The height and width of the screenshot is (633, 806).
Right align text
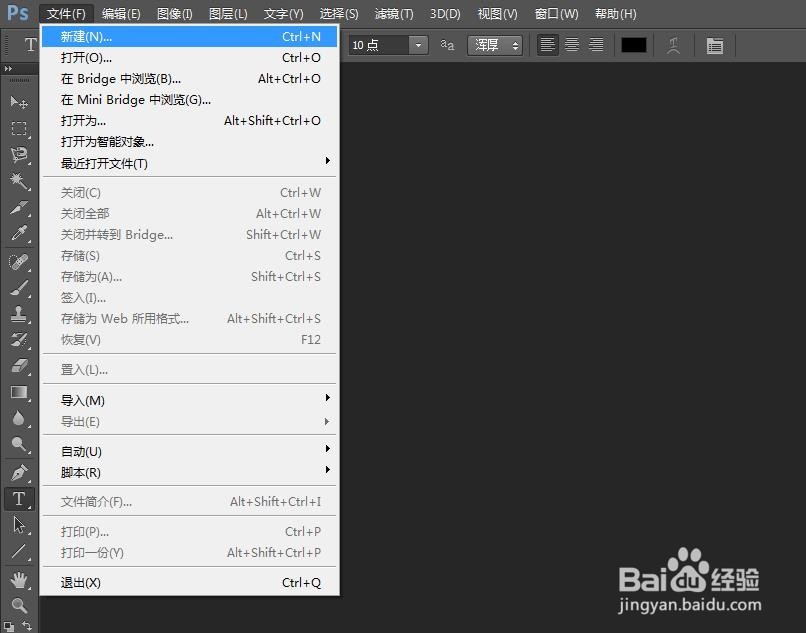click(x=596, y=45)
